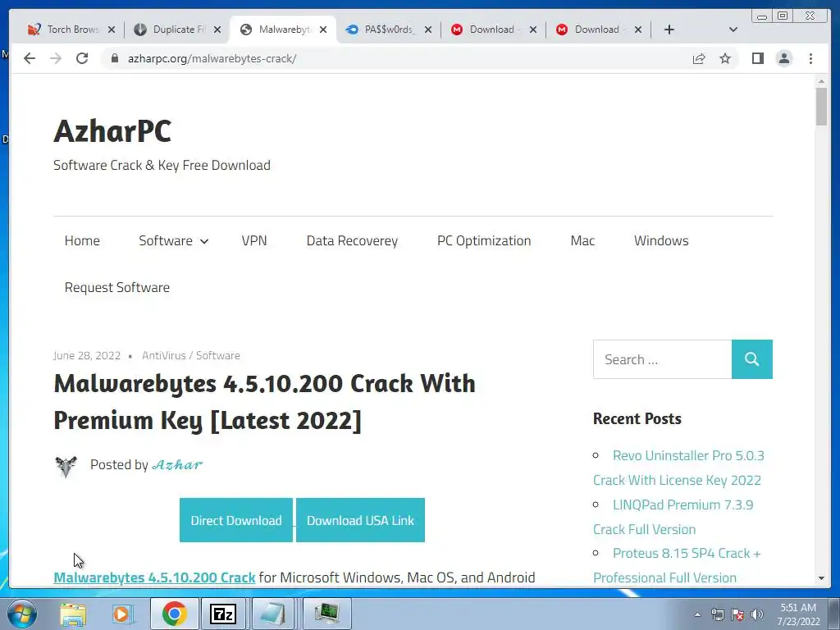Screen dimensions: 840x630
Task: Click the forward navigation arrow
Action: [x=56, y=58]
